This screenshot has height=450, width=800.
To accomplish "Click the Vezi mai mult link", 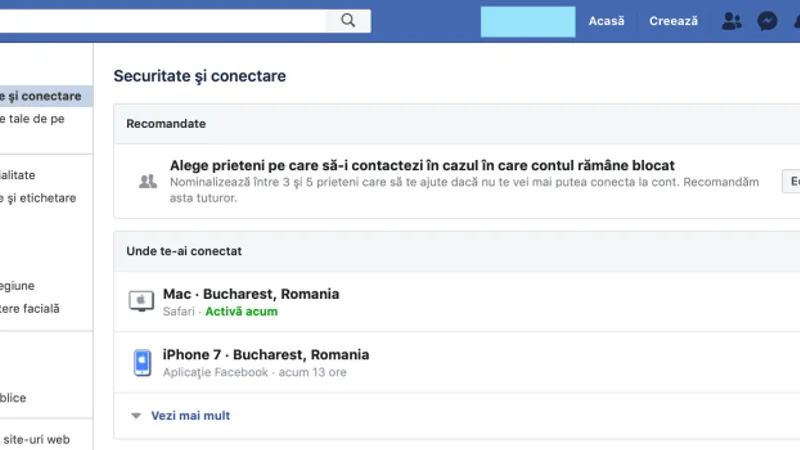I will click(x=190, y=416).
